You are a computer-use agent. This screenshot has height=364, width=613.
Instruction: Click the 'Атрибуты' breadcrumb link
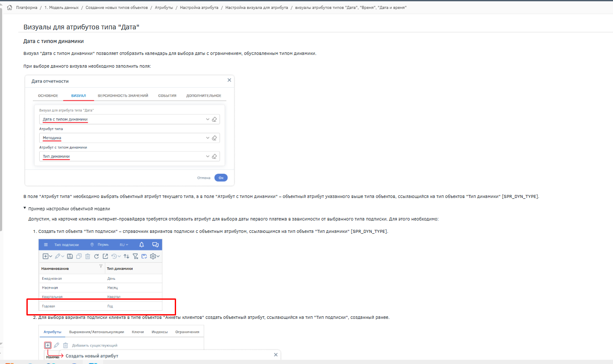click(164, 8)
